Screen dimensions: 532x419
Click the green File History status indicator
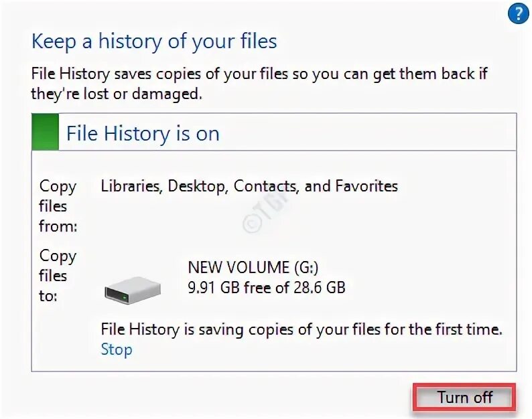46,133
